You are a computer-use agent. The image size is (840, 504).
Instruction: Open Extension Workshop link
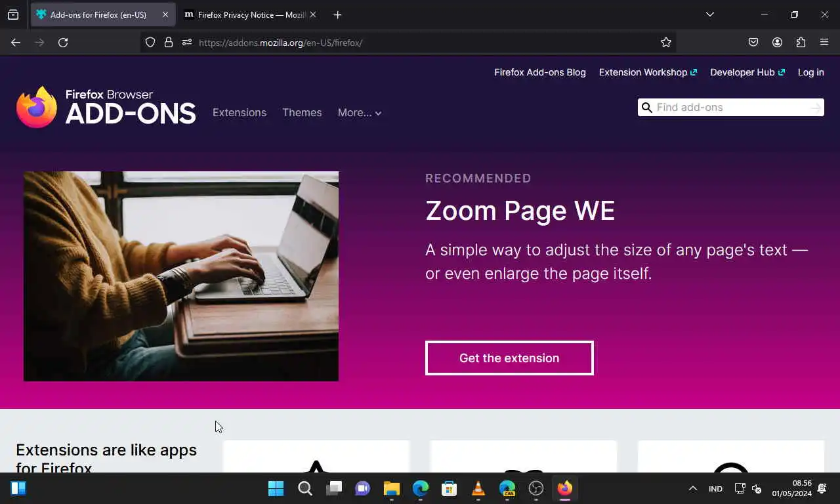coord(648,72)
